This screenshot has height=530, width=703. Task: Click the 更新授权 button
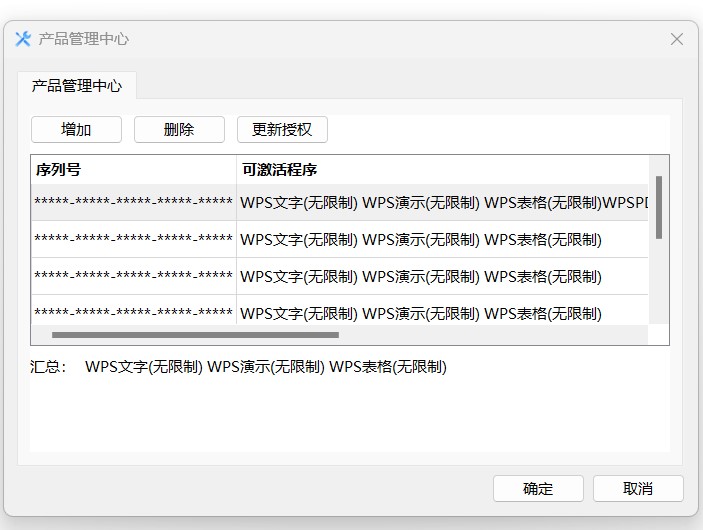click(x=282, y=129)
